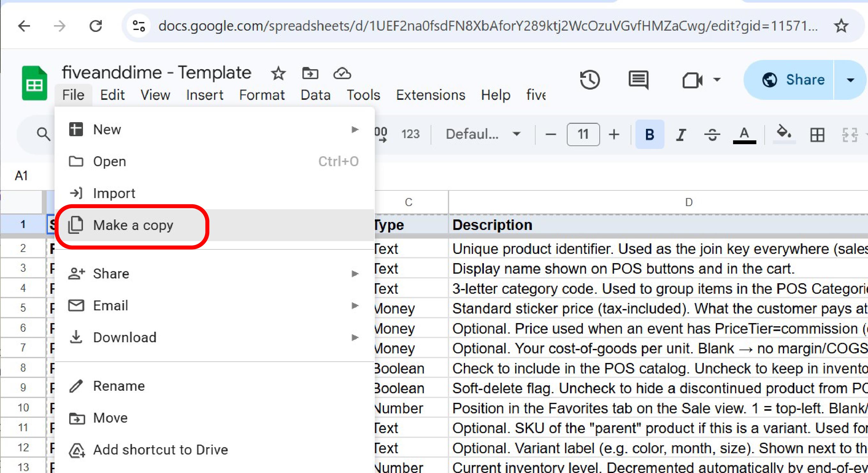This screenshot has width=868, height=473.
Task: Click the move-to-folder icon beside the title
Action: (x=310, y=73)
